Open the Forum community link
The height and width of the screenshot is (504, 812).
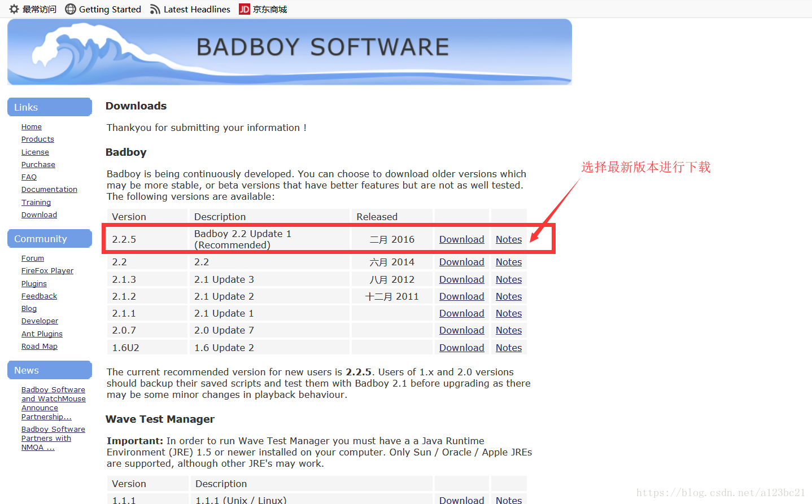pyautogui.click(x=33, y=258)
